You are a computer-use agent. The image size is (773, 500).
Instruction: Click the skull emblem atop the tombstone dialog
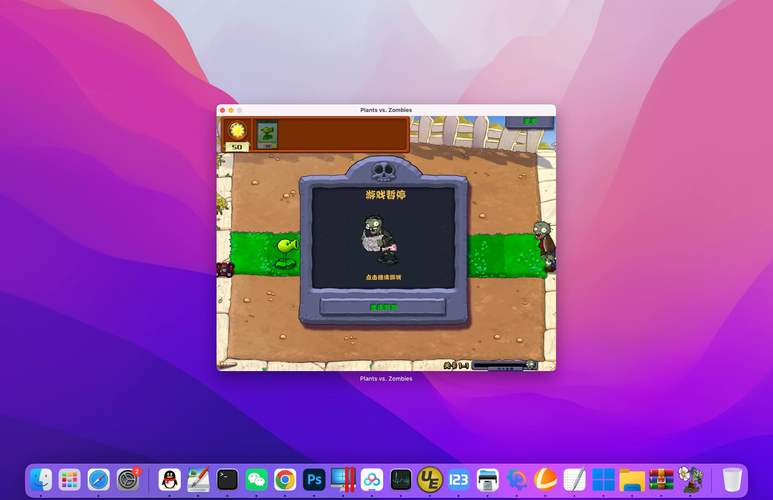383,172
